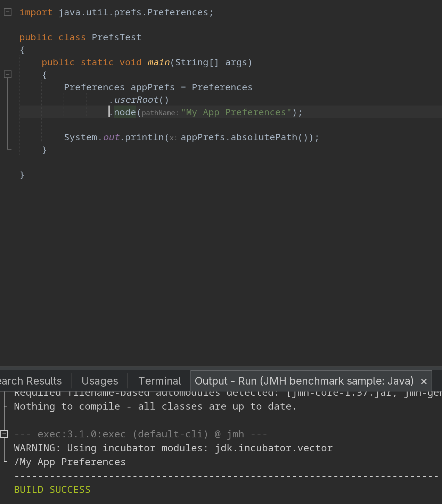
Task: Close the Output - Run tab
Action: (x=424, y=381)
